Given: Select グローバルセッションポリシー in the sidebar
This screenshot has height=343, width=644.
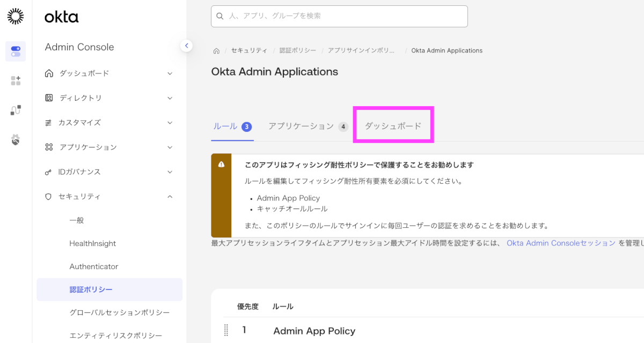Looking at the screenshot, I should click(x=119, y=312).
